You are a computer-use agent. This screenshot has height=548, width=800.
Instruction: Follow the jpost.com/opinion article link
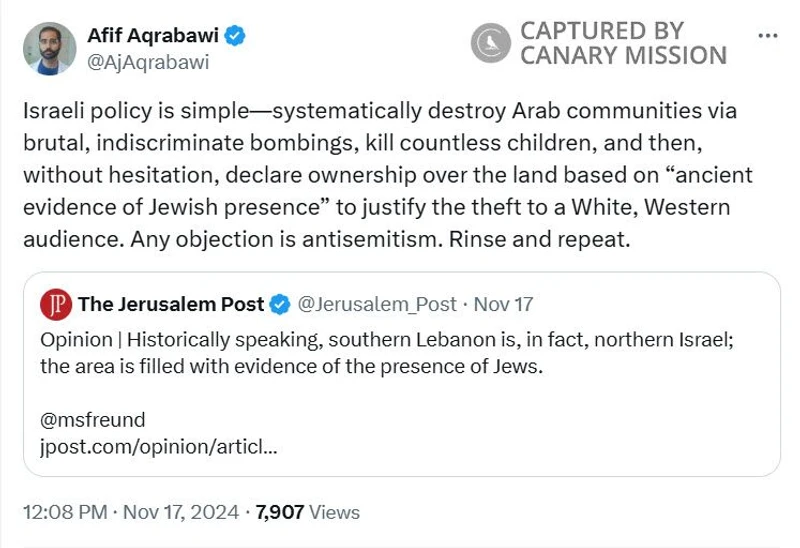click(158, 446)
